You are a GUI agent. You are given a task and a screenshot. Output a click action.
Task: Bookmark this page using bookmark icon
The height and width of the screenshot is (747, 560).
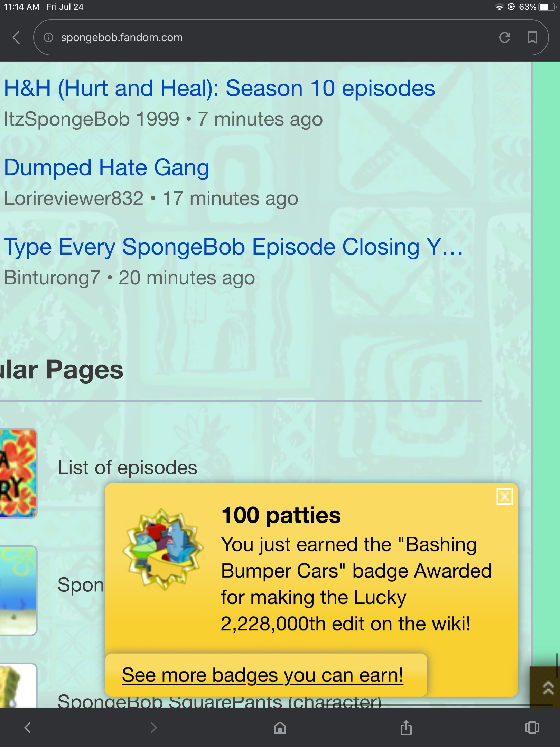tap(532, 37)
